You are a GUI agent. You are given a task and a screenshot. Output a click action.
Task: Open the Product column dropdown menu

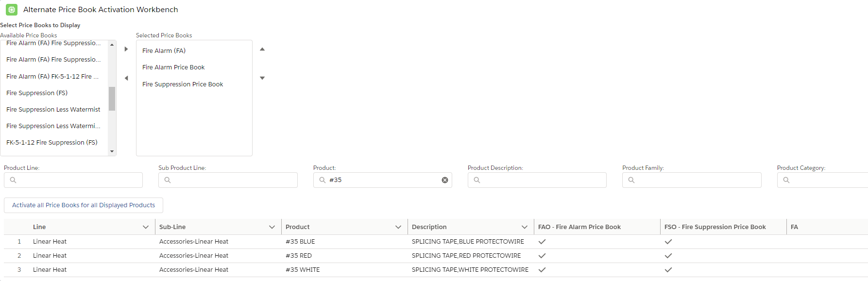point(398,227)
